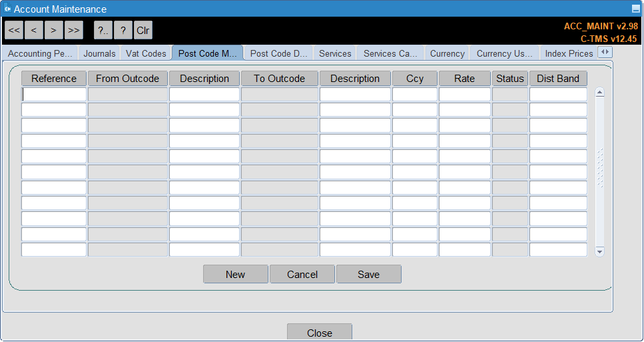
Task: Go to first record with << button
Action: (14, 31)
